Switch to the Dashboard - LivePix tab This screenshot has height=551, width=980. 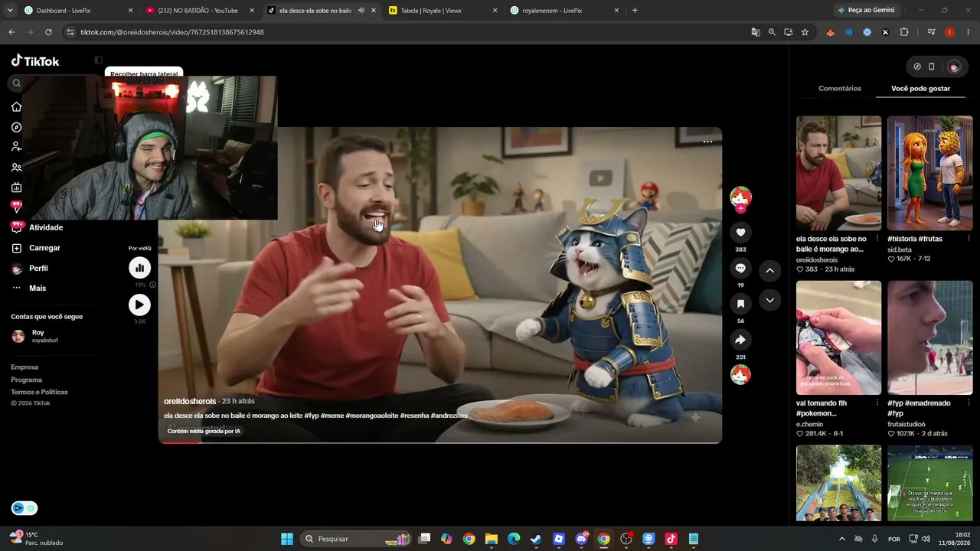[79, 11]
